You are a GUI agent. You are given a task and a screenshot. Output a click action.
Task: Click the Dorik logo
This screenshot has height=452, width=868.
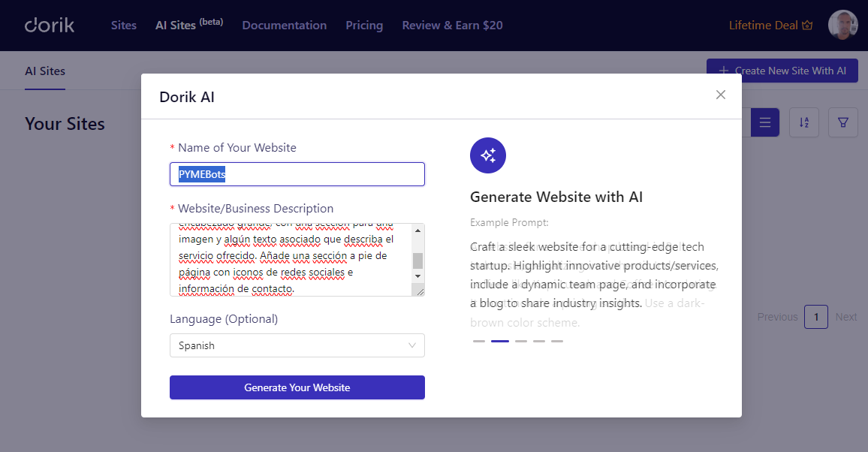point(50,26)
